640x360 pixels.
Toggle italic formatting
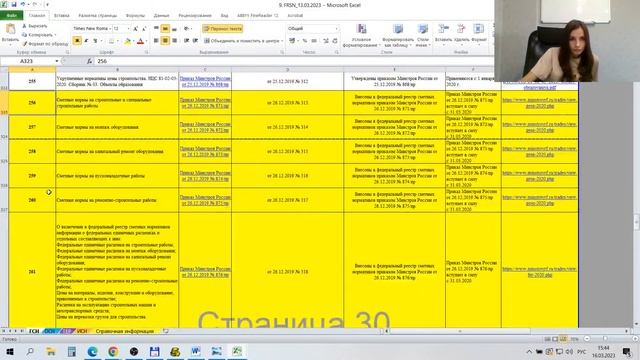pyautogui.click(x=86, y=41)
